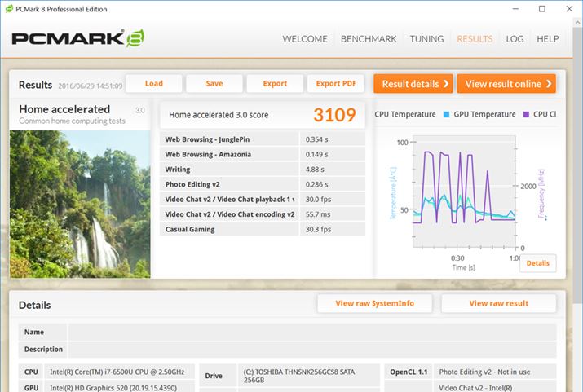Image resolution: width=583 pixels, height=392 pixels.
Task: Click the vertical scrollbar up arrow
Action: click(x=578, y=22)
